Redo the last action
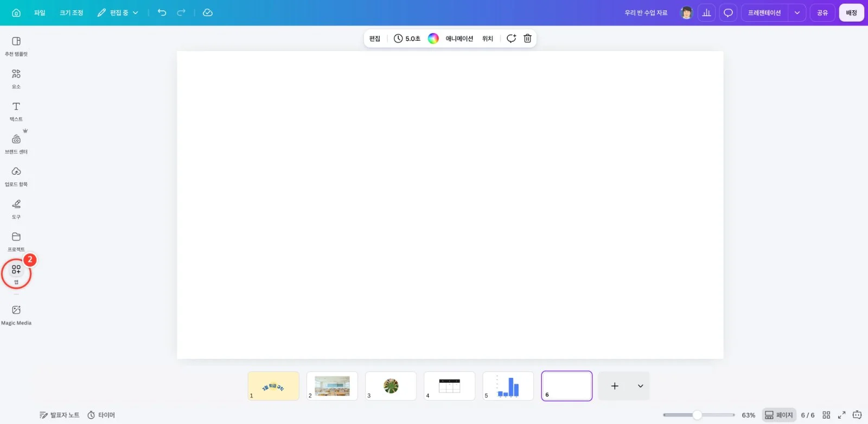The width and height of the screenshot is (868, 424). (x=181, y=12)
